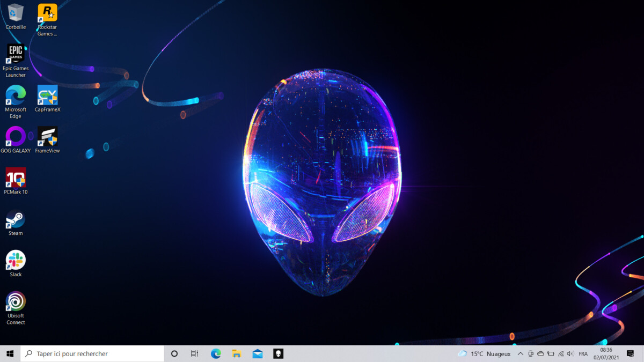The image size is (644, 362).
Task: Select the Corbeille recycle bin icon
Action: point(16,13)
